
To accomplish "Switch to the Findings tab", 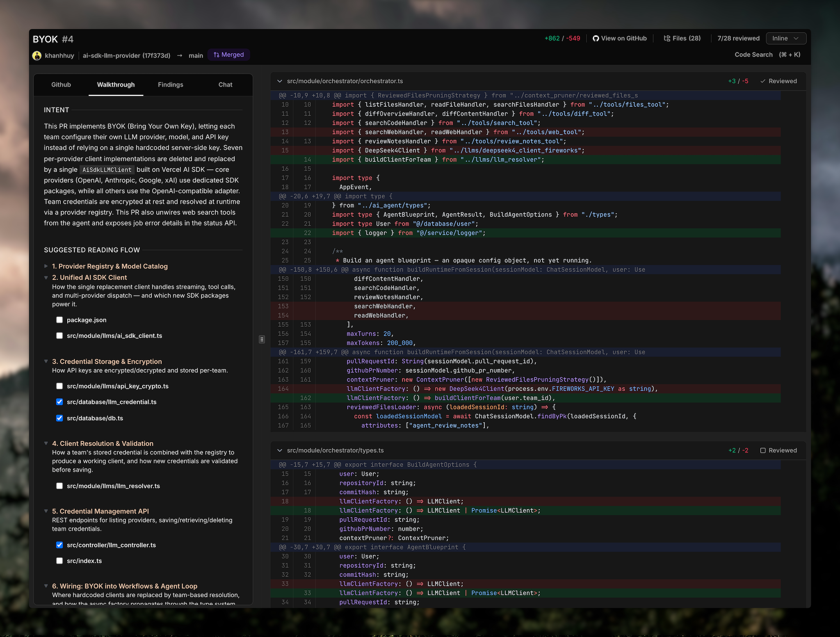I will point(171,85).
